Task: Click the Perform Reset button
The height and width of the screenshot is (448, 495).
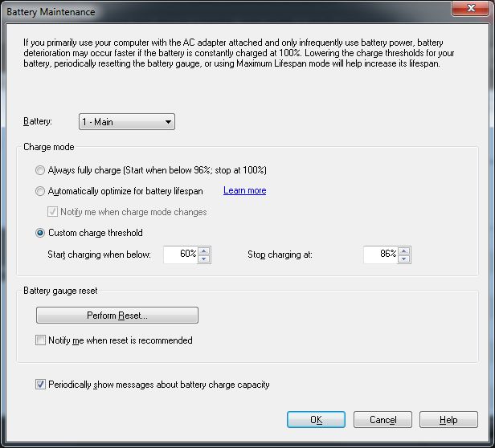Action: [x=117, y=316]
